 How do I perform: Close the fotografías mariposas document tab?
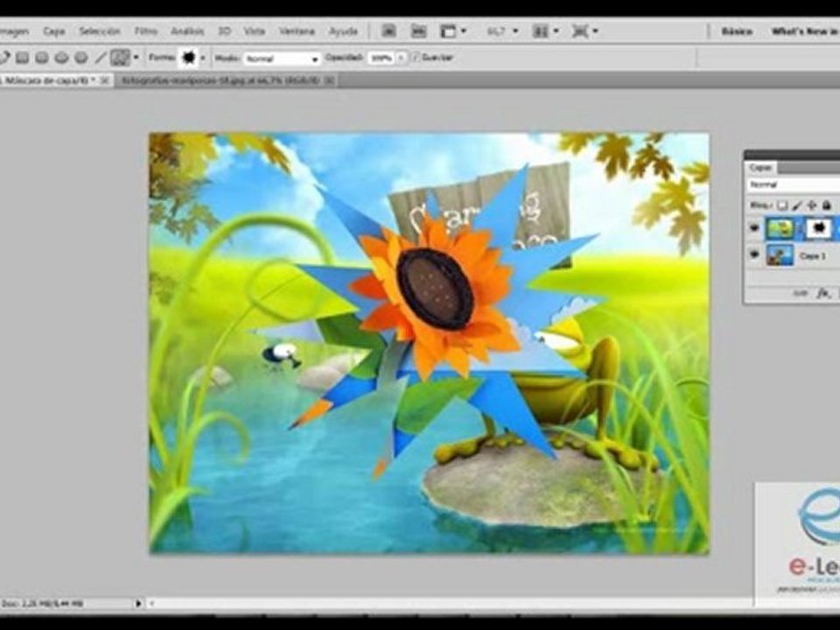tap(330, 80)
